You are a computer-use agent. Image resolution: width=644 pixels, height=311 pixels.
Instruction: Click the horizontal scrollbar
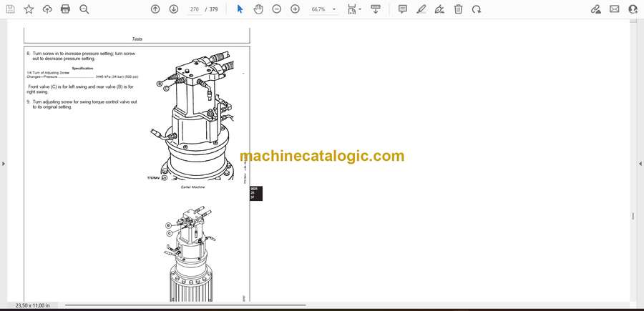pyautogui.click(x=185, y=305)
